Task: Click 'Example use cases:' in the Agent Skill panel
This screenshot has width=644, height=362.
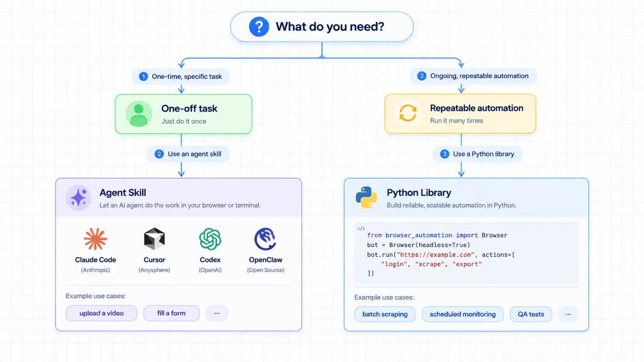Action: coord(96,296)
